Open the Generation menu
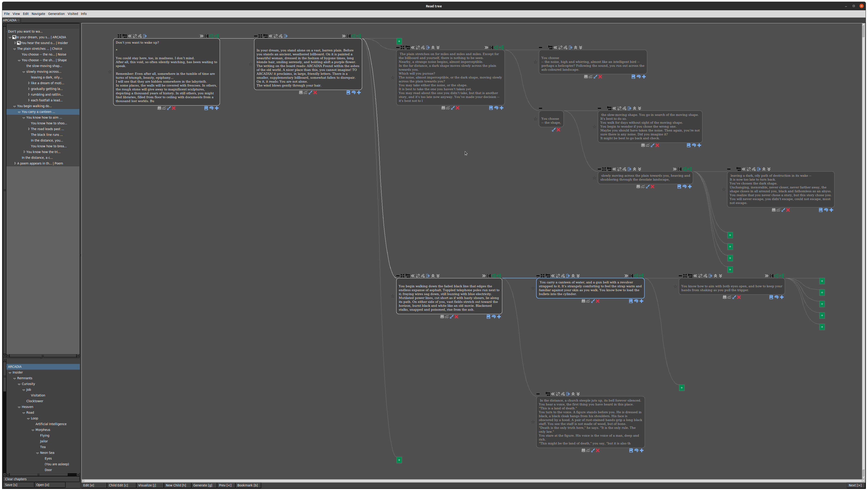 coord(56,14)
